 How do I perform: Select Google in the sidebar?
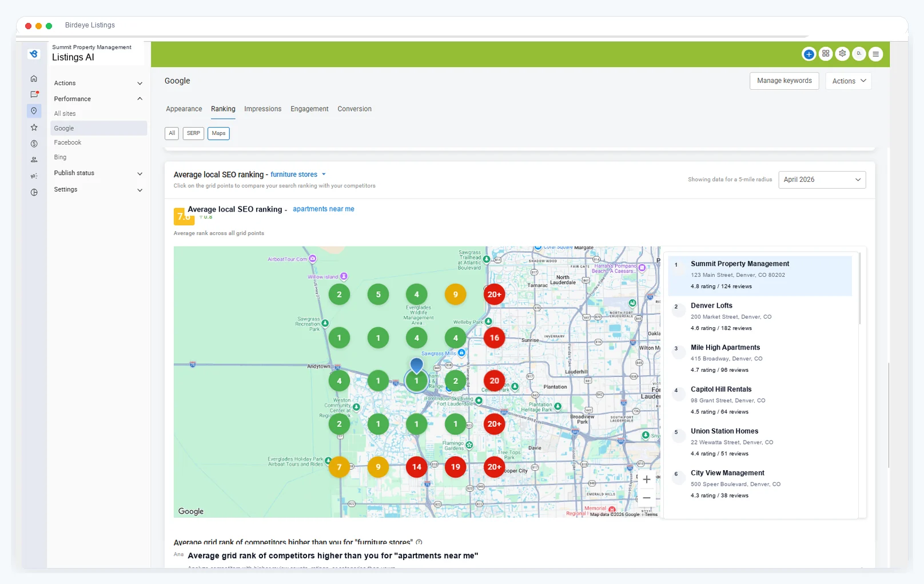(x=98, y=128)
